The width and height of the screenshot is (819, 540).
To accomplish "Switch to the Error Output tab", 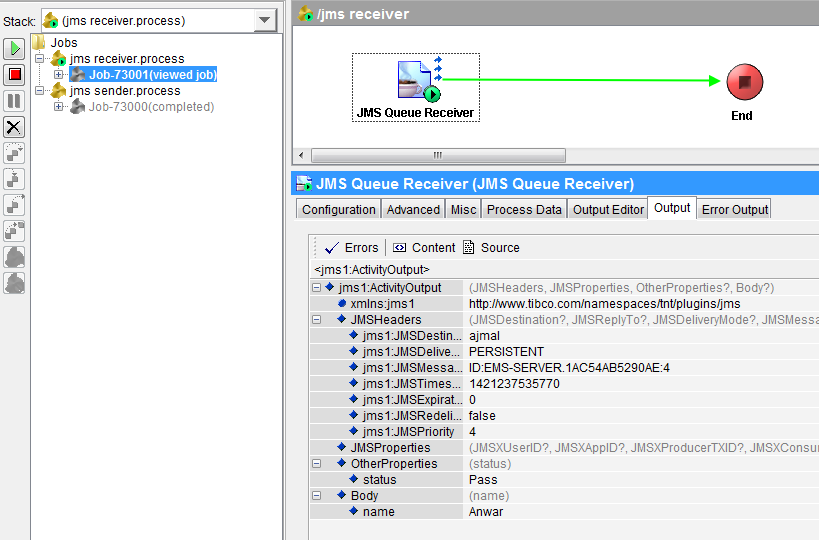I will point(734,209).
